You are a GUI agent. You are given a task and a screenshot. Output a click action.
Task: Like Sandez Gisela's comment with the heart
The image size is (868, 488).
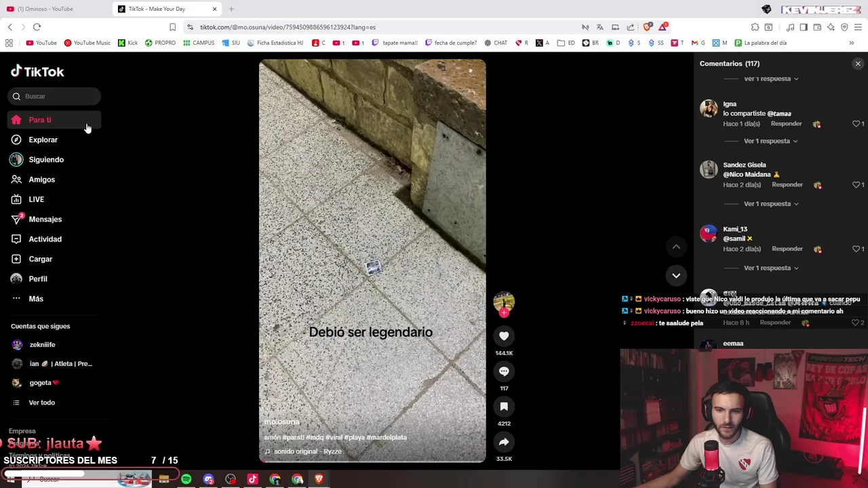pyautogui.click(x=856, y=185)
